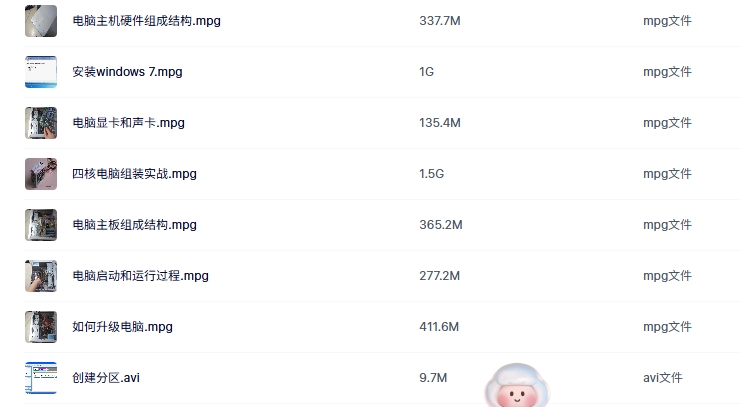742x407 pixels.
Task: Click the 1.5G size cell
Action: 431,174
